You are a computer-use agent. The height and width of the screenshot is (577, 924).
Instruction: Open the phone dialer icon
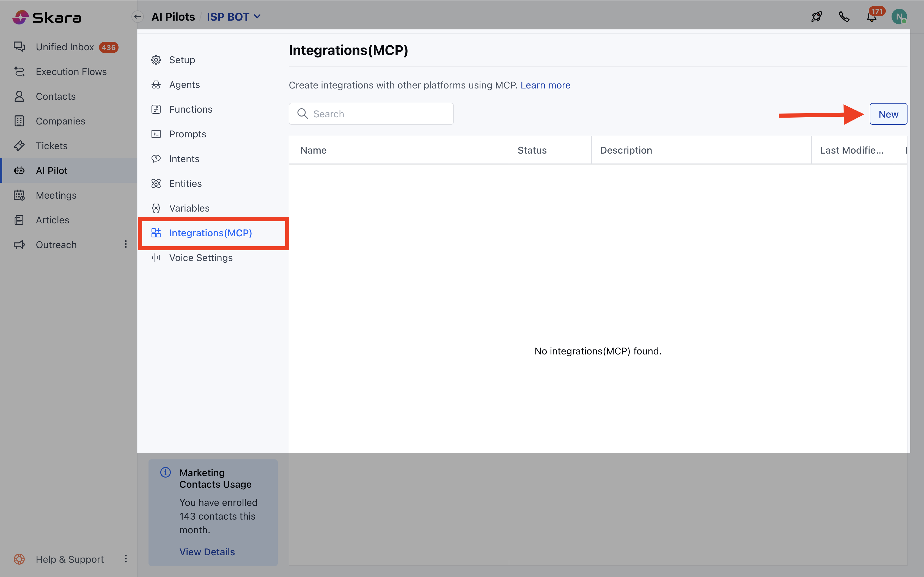(844, 17)
